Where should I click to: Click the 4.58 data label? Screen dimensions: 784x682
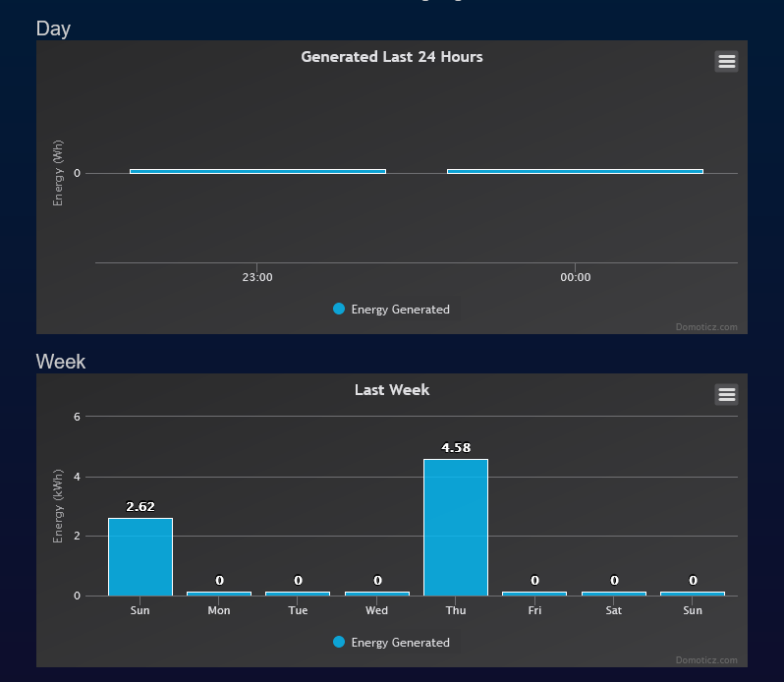click(x=456, y=447)
